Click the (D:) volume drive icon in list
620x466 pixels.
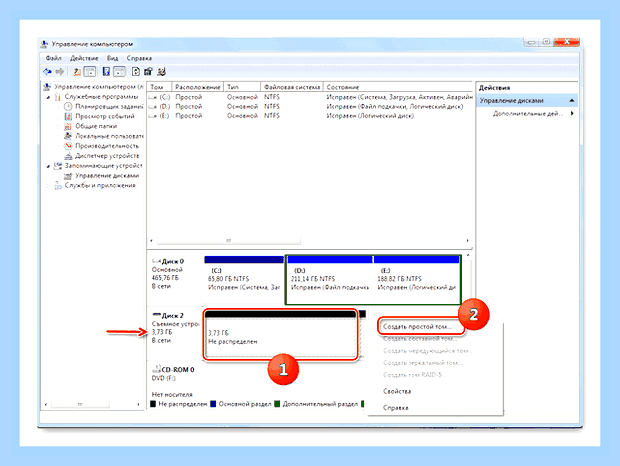pyautogui.click(x=153, y=107)
